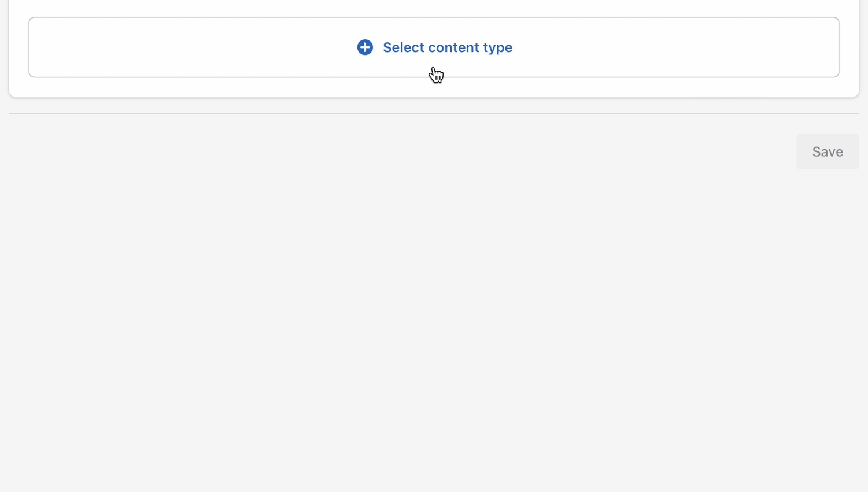Screen dimensions: 868x492
Task: Hit Save below the content card
Action: (827, 151)
